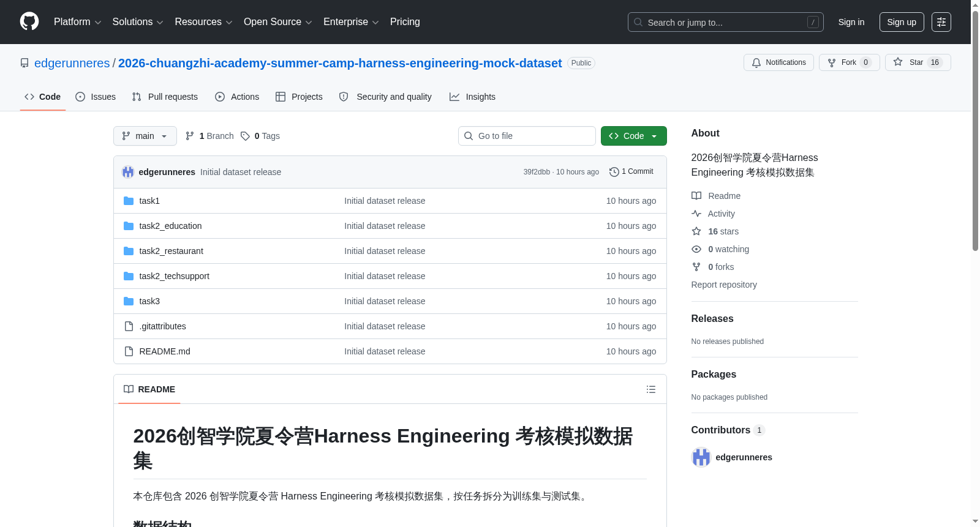Select the history clock icon beside 1 Commit

coord(614,172)
